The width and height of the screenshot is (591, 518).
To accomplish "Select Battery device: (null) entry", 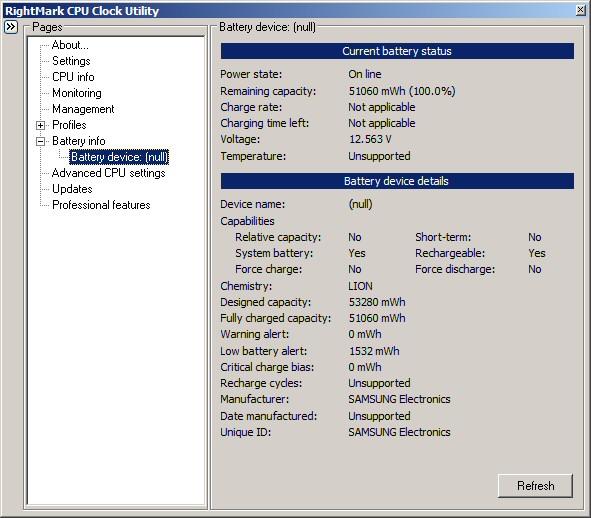I will (x=119, y=157).
